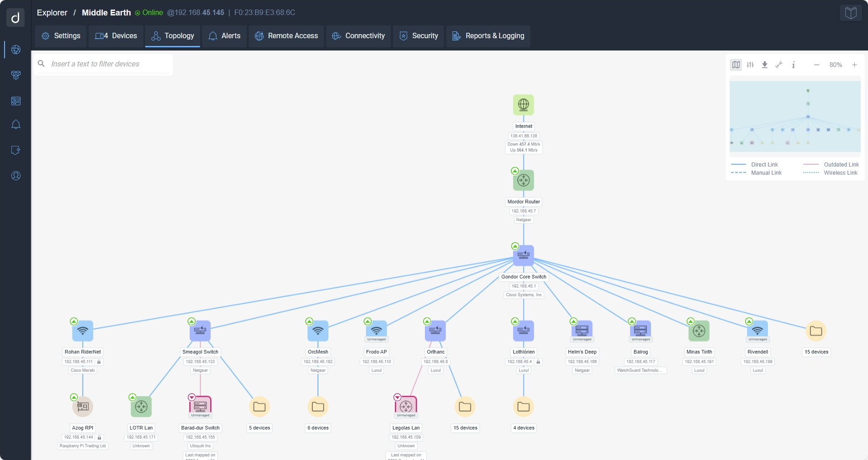Toggle the search magnifier in the filter field
This screenshot has height=460, width=868.
[x=41, y=64]
